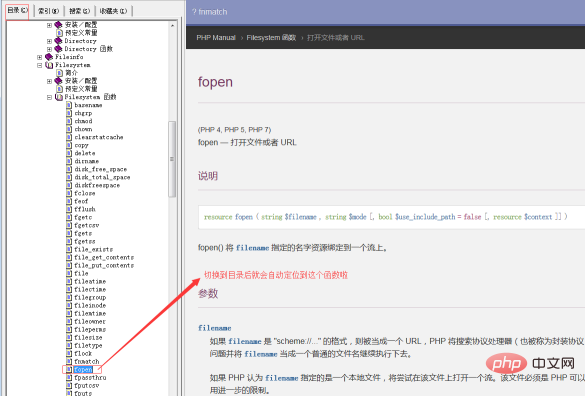Click the page icon of filesize
Image resolution: width=585 pixels, height=396 pixels.
(x=69, y=337)
